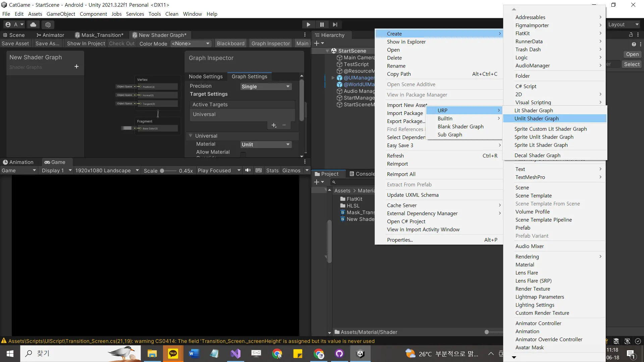
Task: Open the Material Unlit dropdown
Action: tap(266, 144)
